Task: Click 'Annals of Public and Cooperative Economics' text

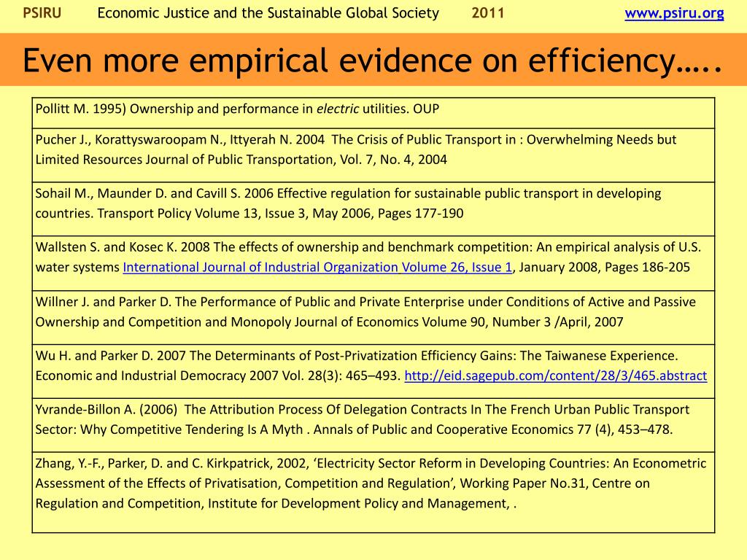Action: tap(443, 429)
